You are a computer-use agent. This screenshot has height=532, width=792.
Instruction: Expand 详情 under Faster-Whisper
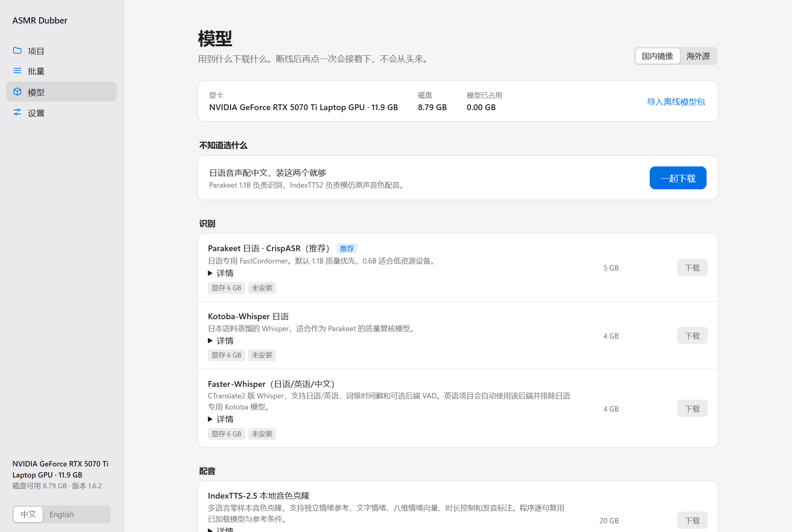[x=221, y=419]
